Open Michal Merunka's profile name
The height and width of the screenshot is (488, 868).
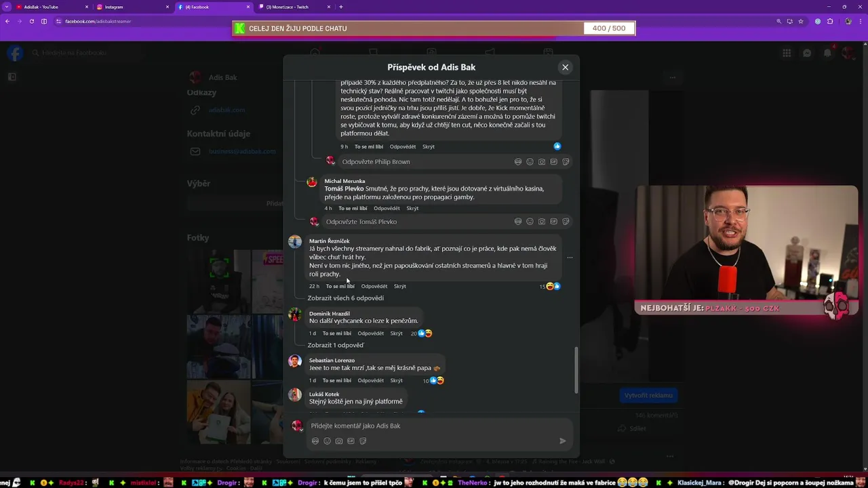(x=344, y=181)
